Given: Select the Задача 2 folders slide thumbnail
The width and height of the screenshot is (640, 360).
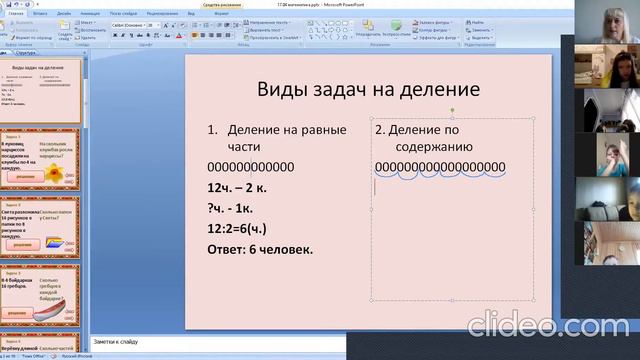Looking at the screenshot, I should click(40, 227).
